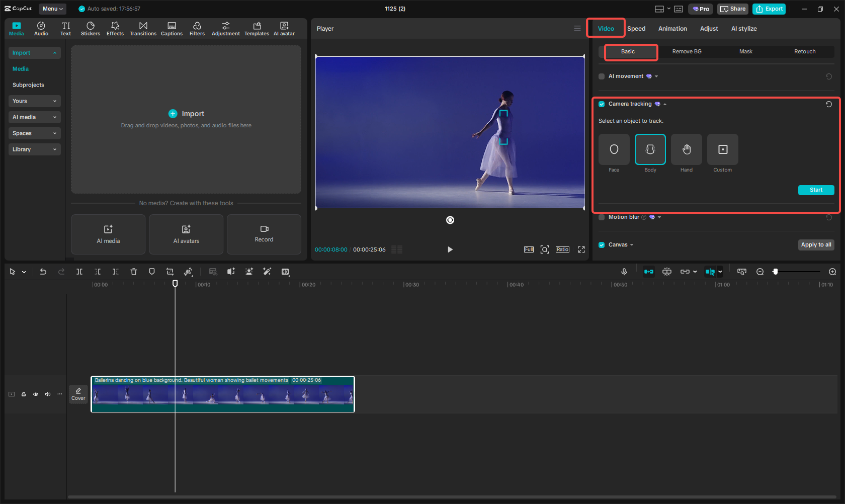This screenshot has height=504, width=845.
Task: Open the AI avatar panel
Action: pos(284,28)
